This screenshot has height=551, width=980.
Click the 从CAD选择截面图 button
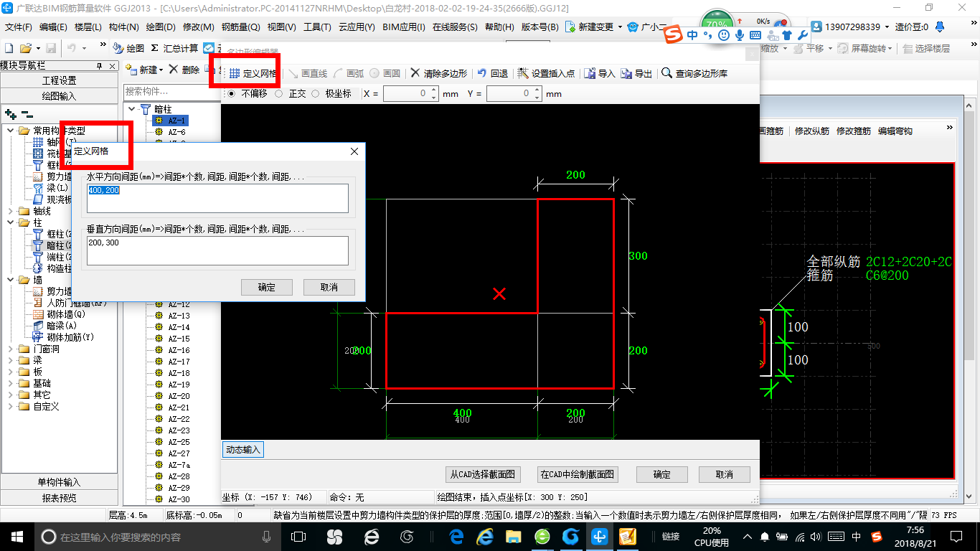click(483, 474)
